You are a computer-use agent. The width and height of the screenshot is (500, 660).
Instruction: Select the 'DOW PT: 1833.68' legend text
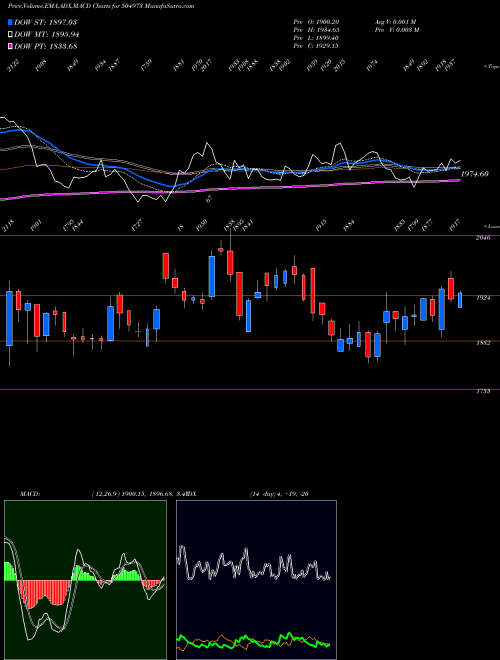pyautogui.click(x=45, y=47)
